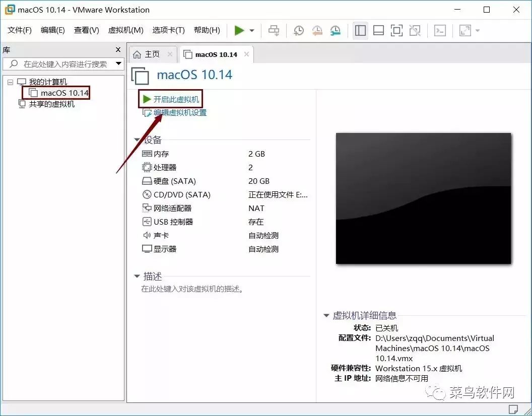Expand the 库 search filter dropdown arrow
This screenshot has height=416, width=532.
pos(118,63)
